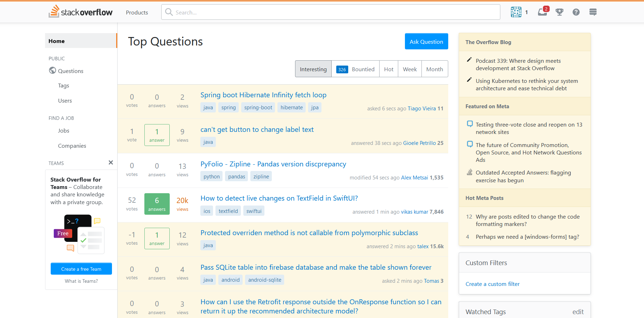
Task: Open The future of Community Promotion post
Action: pos(529,152)
